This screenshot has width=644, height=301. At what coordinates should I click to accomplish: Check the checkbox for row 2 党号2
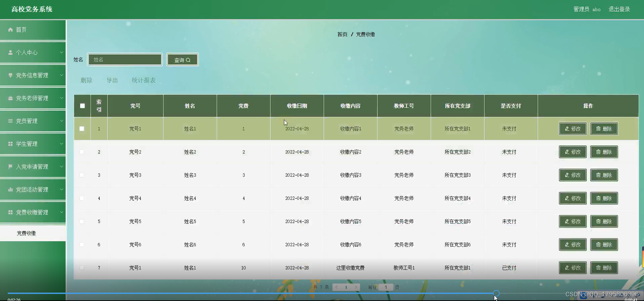tap(82, 152)
